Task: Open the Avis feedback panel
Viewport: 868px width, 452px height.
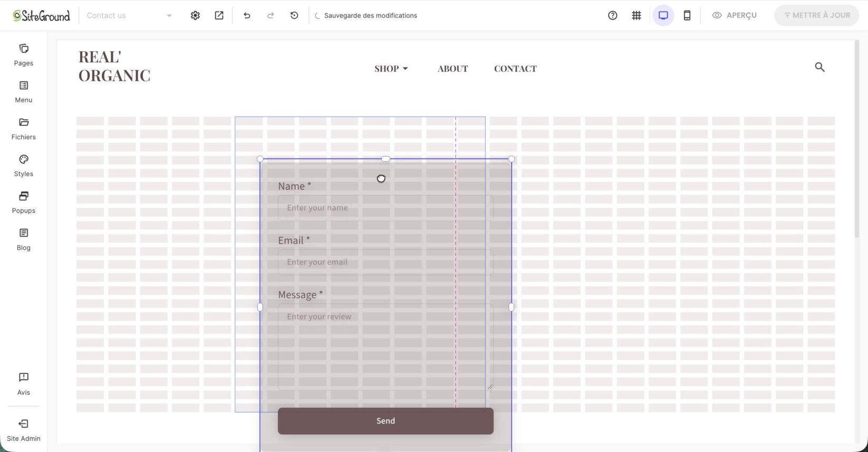Action: pyautogui.click(x=24, y=384)
